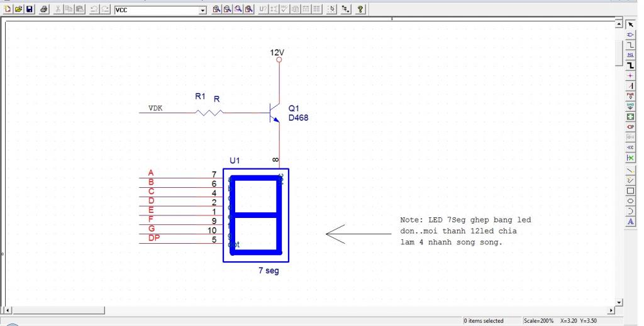Open Help with the question mark icon

(360, 9)
